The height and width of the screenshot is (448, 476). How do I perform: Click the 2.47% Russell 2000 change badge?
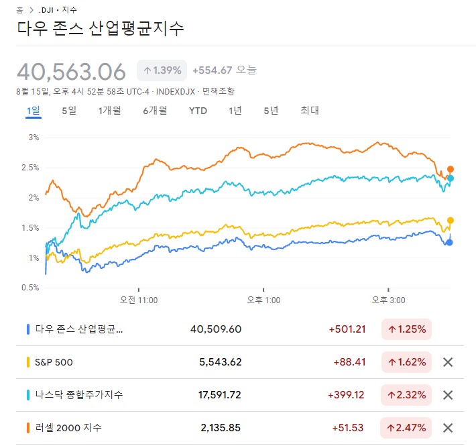click(x=406, y=427)
